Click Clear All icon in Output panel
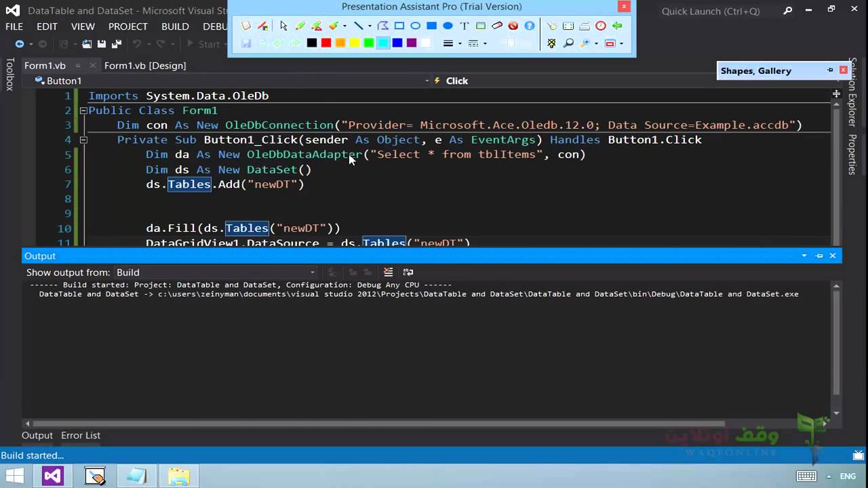This screenshot has height=488, width=868. (388, 272)
